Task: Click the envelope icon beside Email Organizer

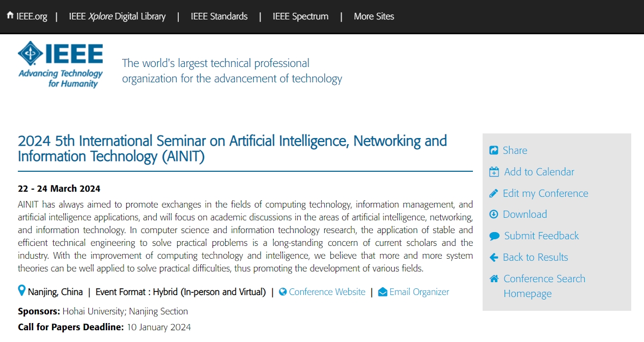Action: point(383,292)
